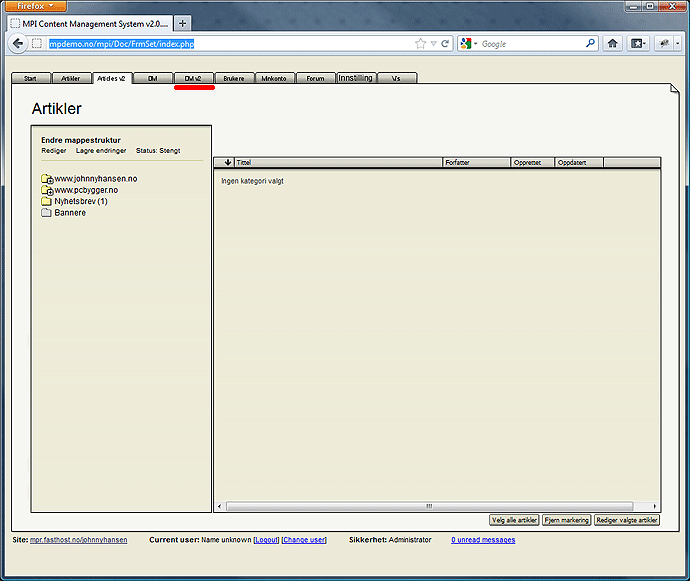Switch to the Brukere tab

[234, 78]
